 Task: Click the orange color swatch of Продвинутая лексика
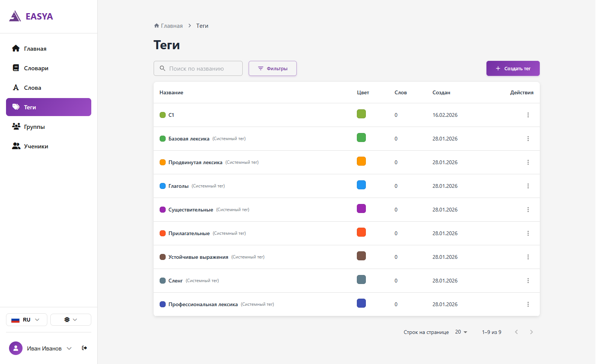[x=361, y=161]
